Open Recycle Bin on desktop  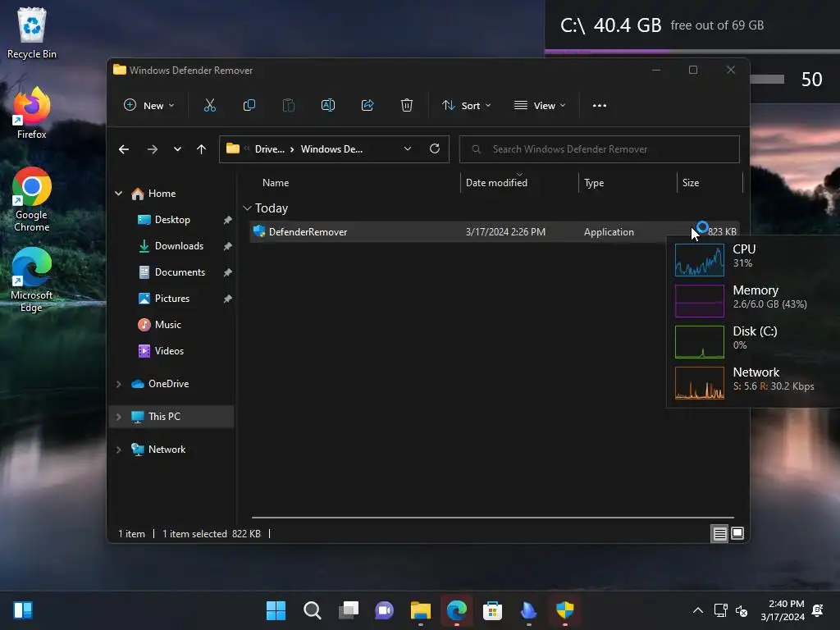point(32,33)
